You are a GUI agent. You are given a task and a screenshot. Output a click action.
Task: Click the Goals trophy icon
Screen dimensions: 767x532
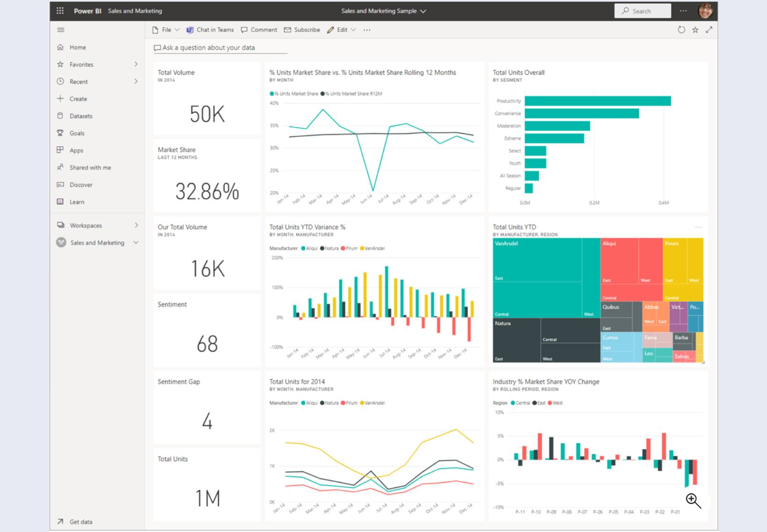tap(60, 133)
